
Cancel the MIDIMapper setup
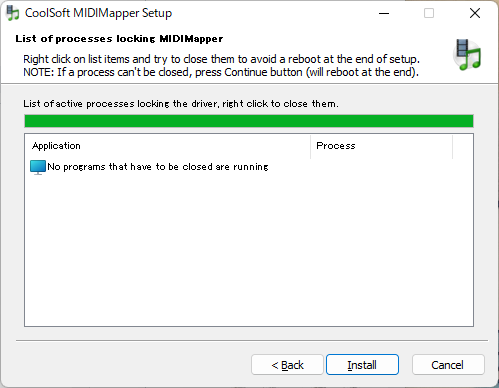pos(448,365)
